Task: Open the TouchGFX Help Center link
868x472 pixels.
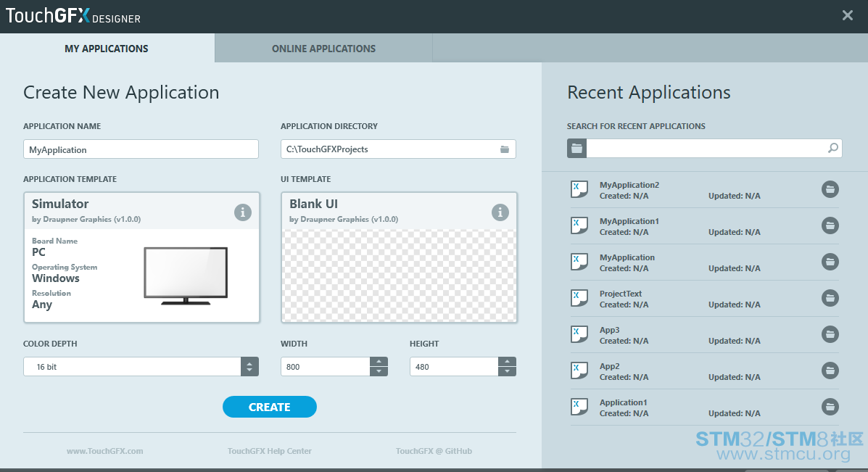Action: click(x=270, y=451)
